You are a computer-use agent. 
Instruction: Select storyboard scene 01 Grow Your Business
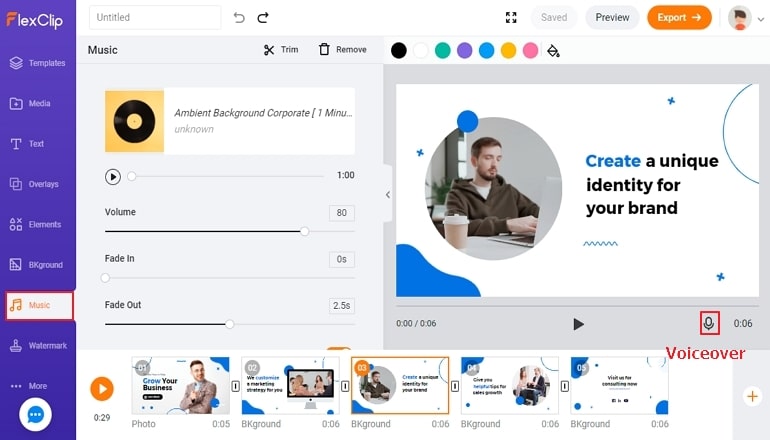click(180, 385)
